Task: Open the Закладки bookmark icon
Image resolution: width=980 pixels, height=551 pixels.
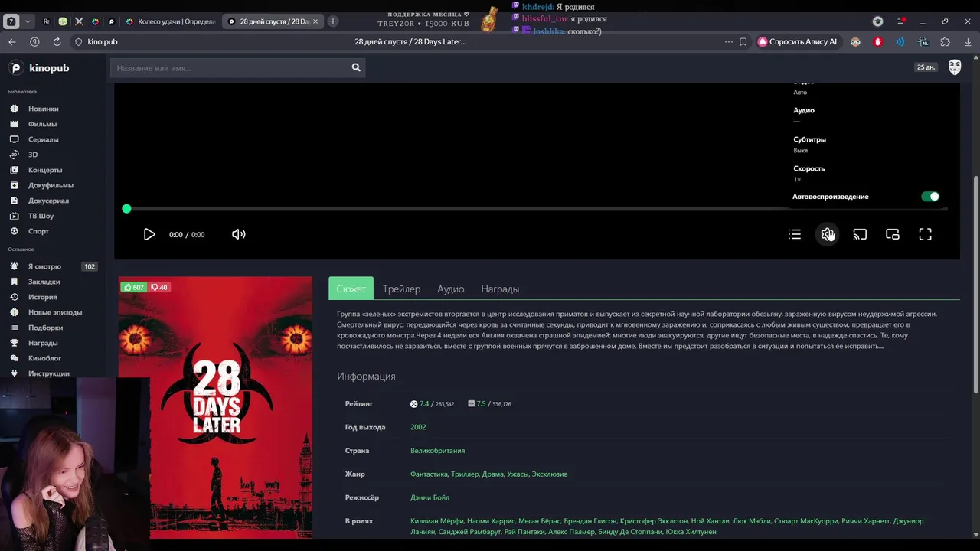Action: tap(14, 282)
